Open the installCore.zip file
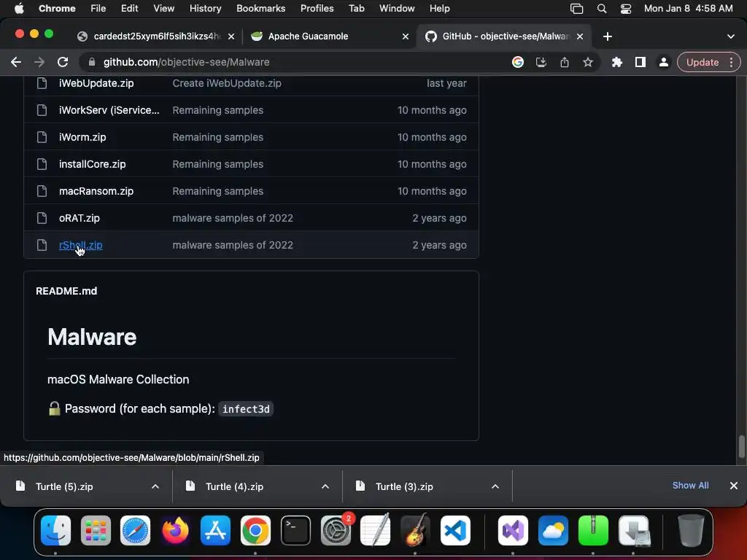747x560 pixels. (x=93, y=164)
